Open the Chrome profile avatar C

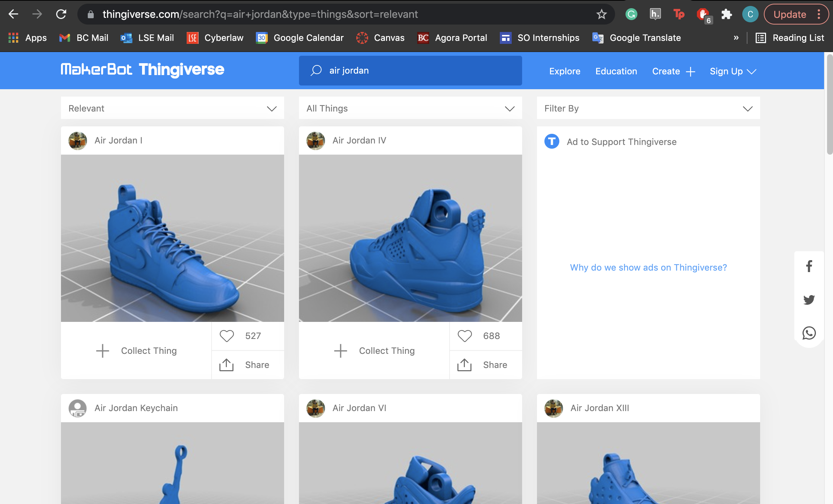pos(750,14)
